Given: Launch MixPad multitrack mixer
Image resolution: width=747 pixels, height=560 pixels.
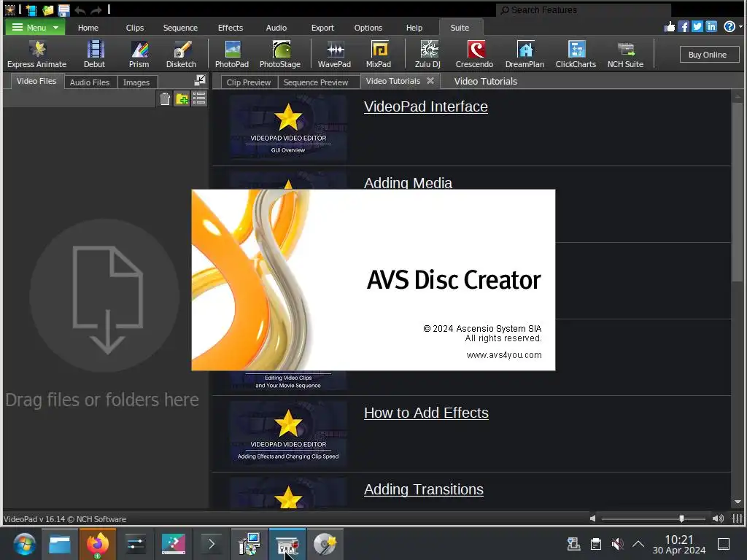Looking at the screenshot, I should [379, 54].
